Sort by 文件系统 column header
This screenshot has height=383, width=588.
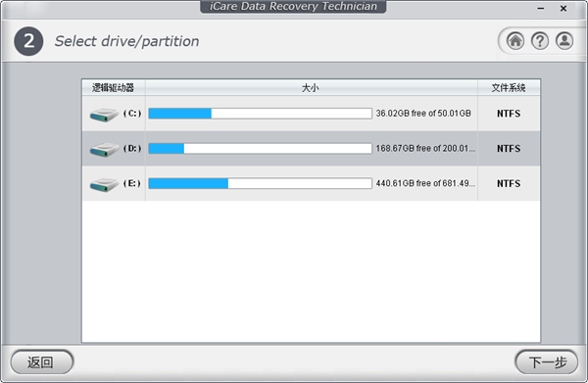509,88
